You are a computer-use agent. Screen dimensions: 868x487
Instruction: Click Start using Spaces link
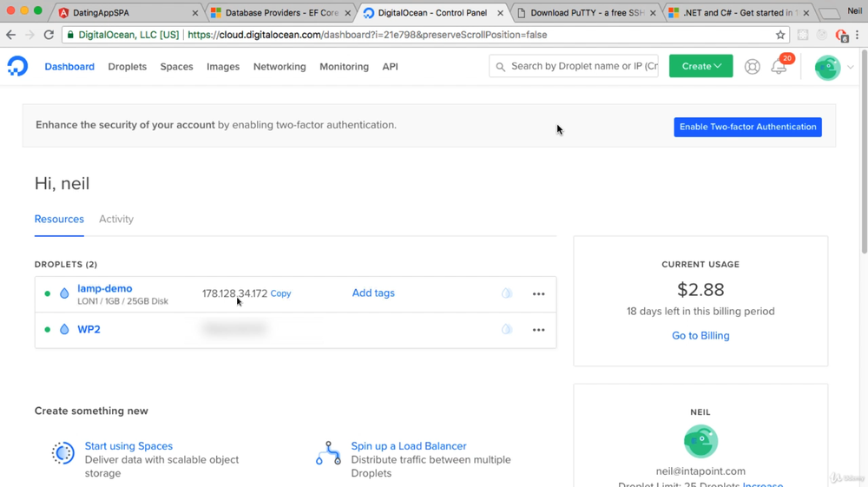[128, 446]
